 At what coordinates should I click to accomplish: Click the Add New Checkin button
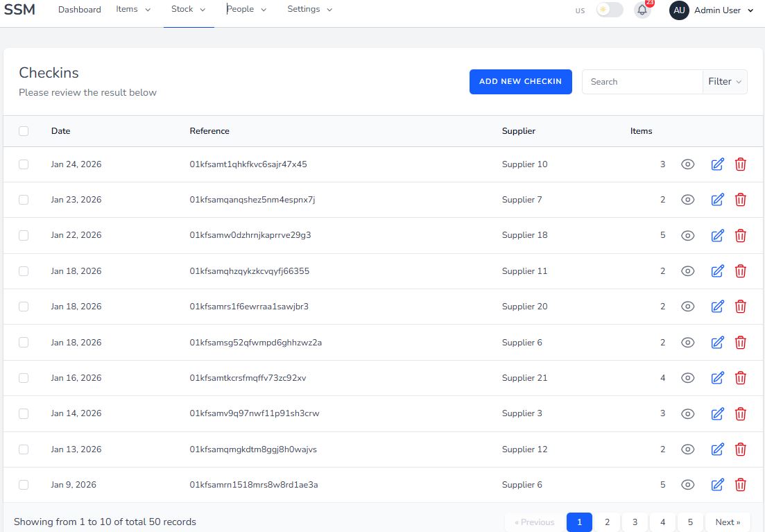pos(520,82)
